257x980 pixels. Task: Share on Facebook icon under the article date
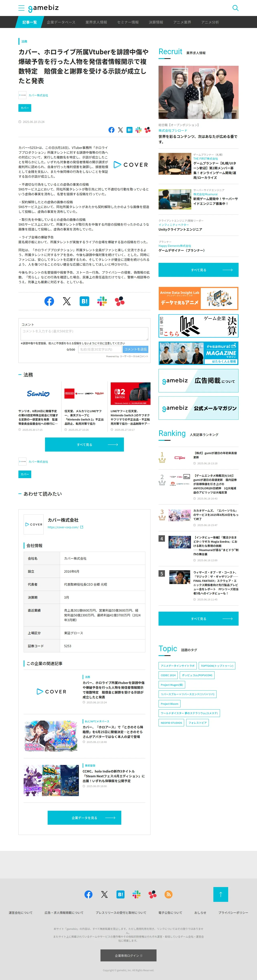click(x=111, y=130)
